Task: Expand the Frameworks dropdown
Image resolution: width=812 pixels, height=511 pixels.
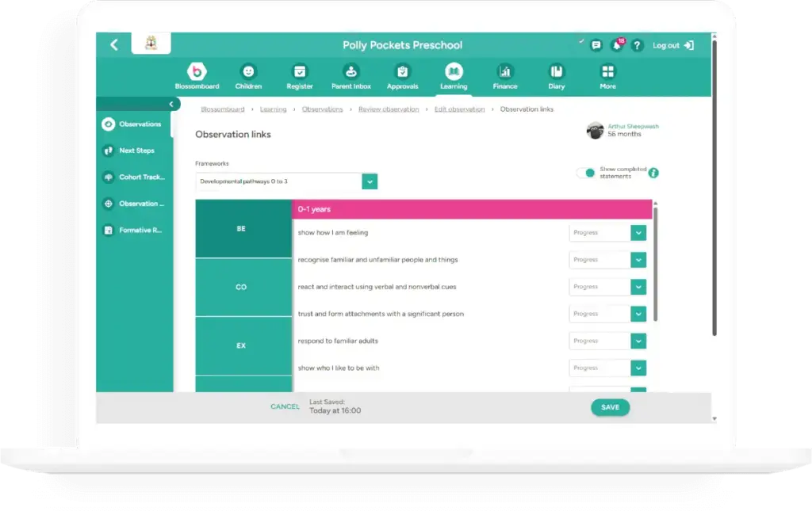Action: point(370,181)
